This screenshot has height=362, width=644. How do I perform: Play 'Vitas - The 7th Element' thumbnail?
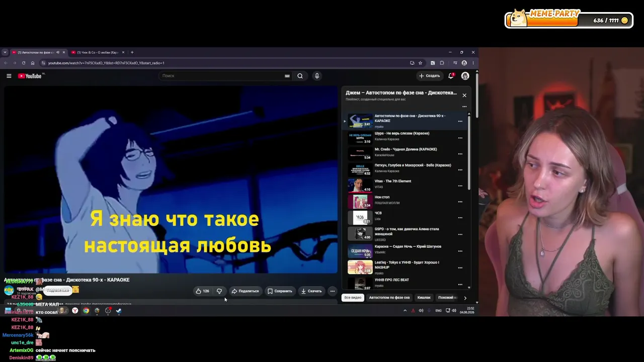point(360,186)
